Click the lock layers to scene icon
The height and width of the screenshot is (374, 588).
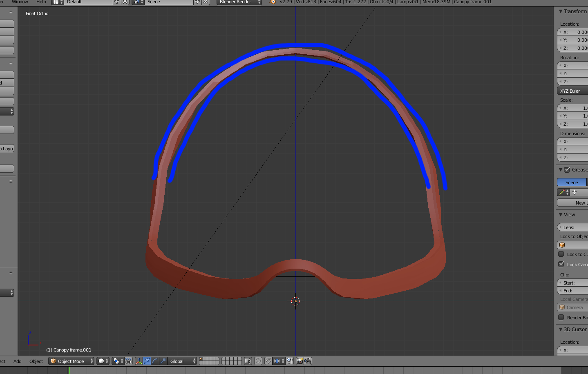click(248, 361)
